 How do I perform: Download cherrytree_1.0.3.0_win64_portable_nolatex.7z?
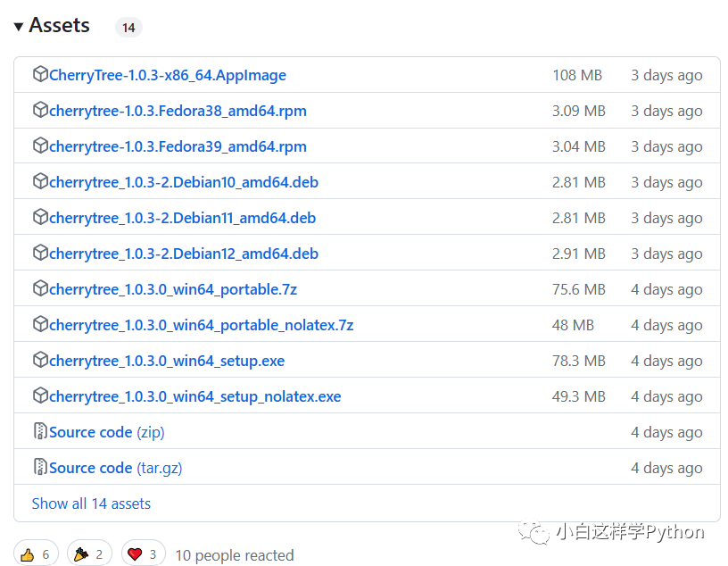pyautogui.click(x=202, y=325)
